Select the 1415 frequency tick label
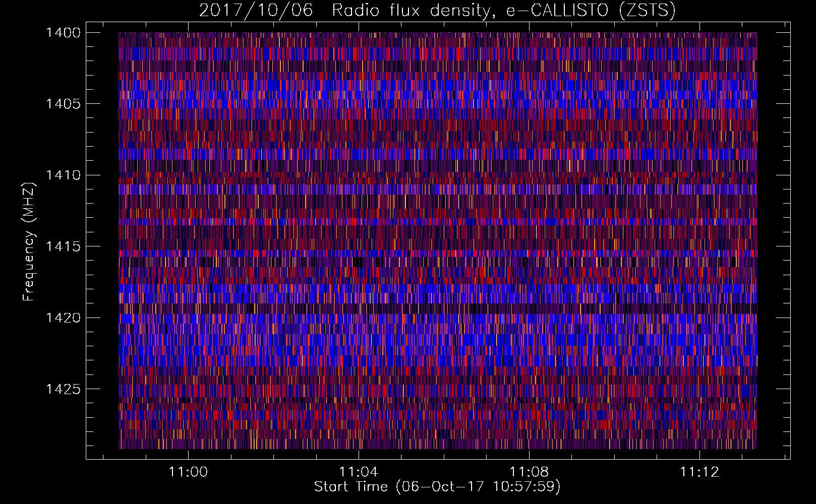This screenshot has height=504, width=816. [x=63, y=246]
